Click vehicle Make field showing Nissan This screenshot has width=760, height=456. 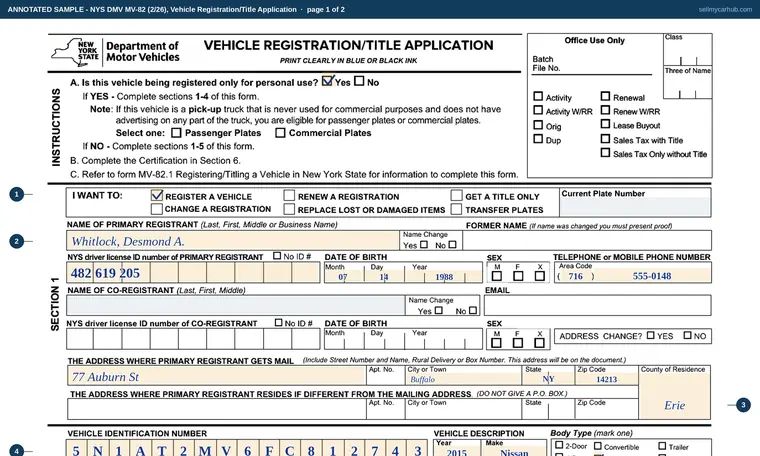tap(514, 452)
